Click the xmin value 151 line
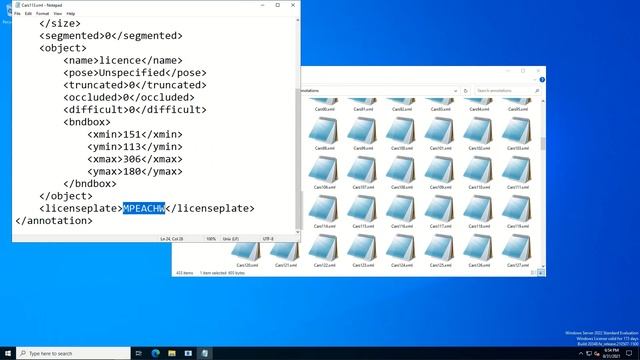640x360 pixels. (135, 134)
